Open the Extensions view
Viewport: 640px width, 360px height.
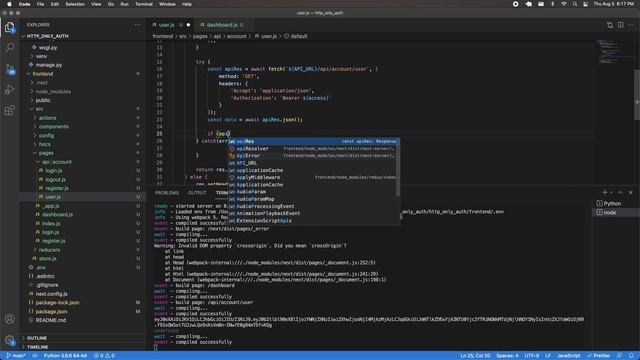coord(9,110)
